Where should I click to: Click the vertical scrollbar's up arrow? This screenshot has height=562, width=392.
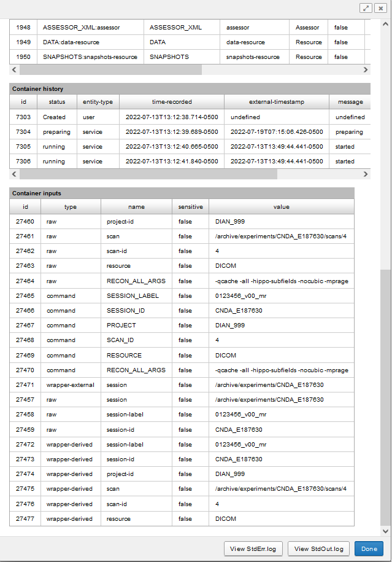385,23
